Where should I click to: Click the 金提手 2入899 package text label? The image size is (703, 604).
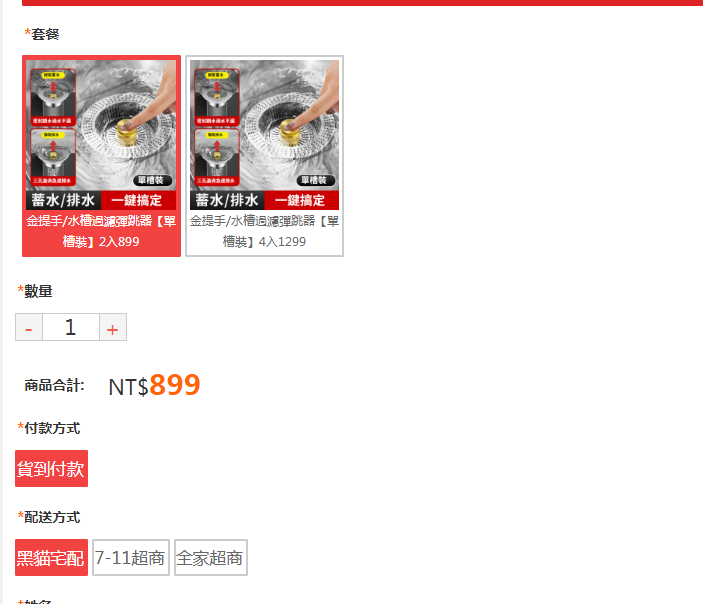pos(101,231)
